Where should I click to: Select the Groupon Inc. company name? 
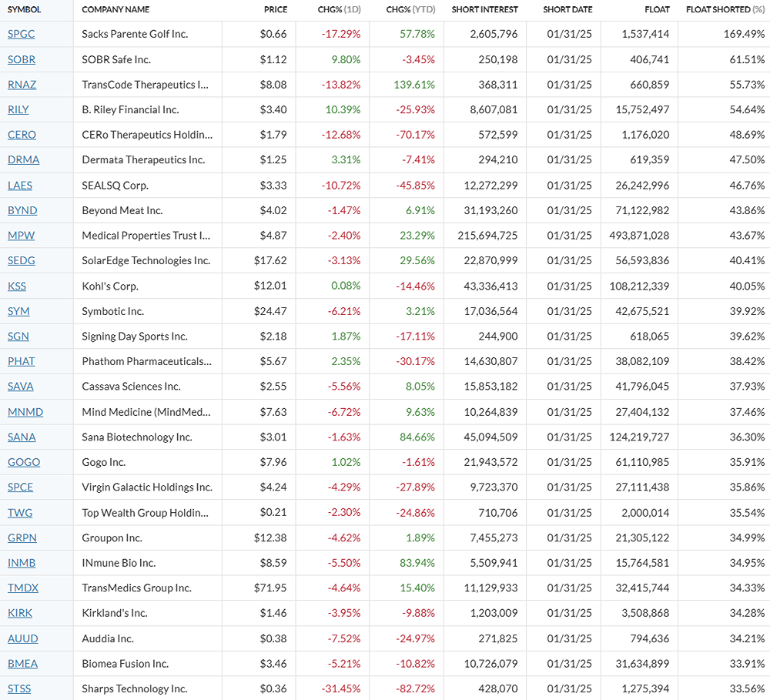click(x=112, y=538)
